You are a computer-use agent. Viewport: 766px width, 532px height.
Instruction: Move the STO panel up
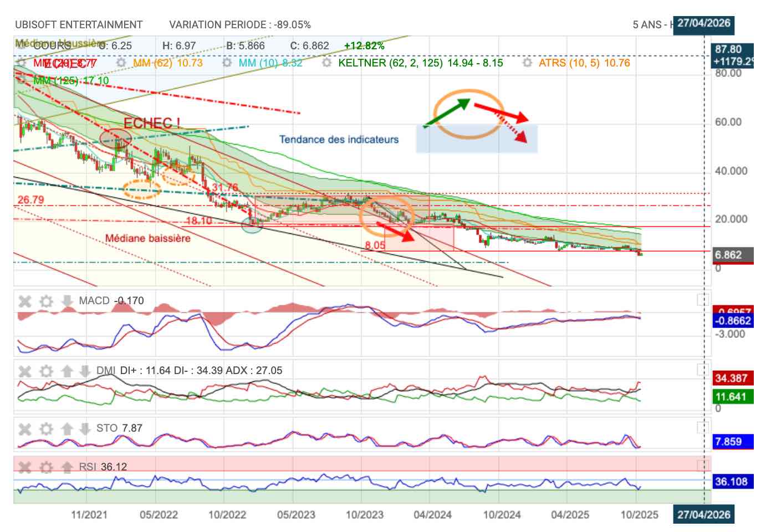(67, 428)
